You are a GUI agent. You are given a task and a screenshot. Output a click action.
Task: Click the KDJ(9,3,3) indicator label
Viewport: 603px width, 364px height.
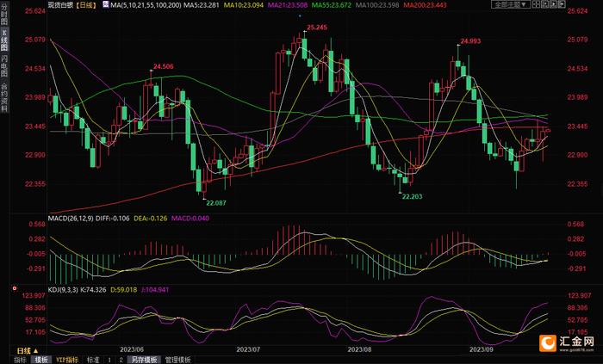pyautogui.click(x=62, y=290)
